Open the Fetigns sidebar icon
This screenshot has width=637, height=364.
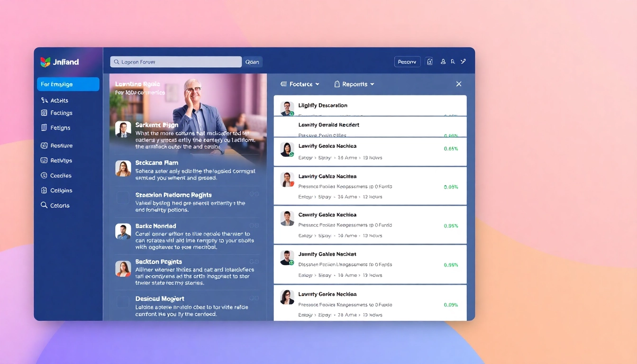(44, 127)
